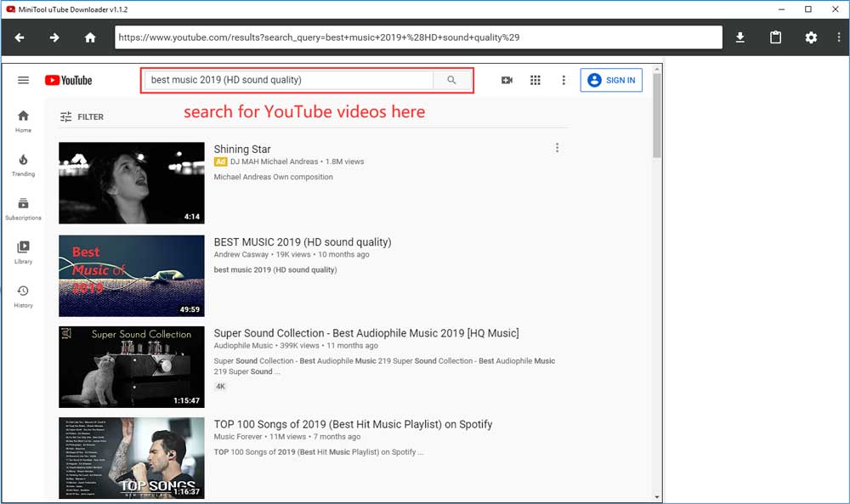
Task: Select Library in YouTube sidebar
Action: tap(23, 252)
